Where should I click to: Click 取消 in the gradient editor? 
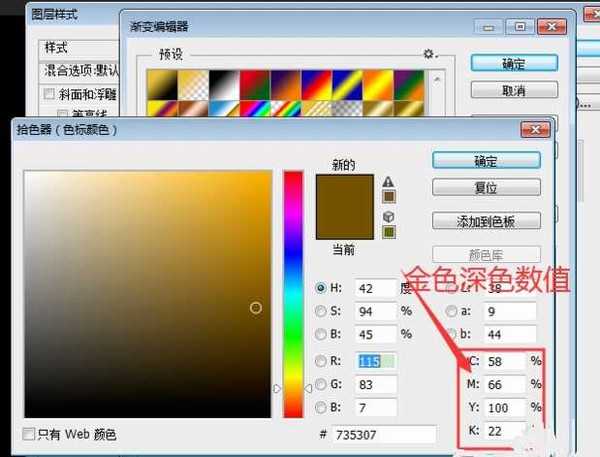click(x=514, y=90)
